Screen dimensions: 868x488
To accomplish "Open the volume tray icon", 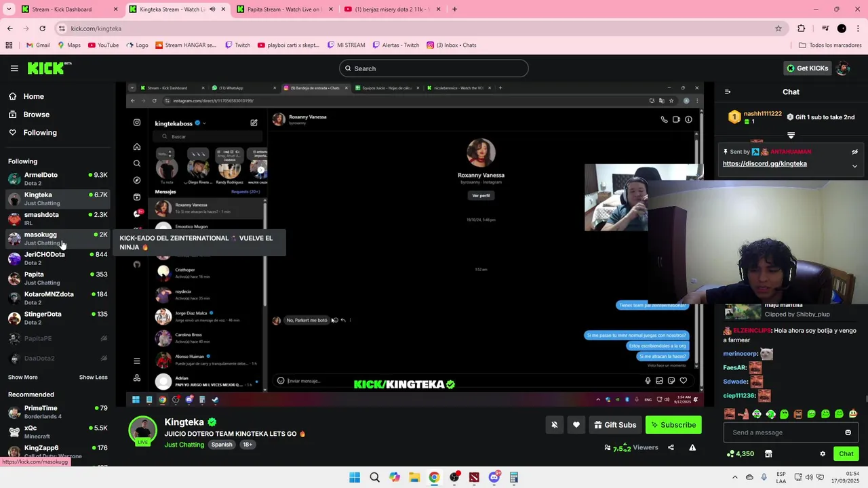I will click(x=810, y=477).
